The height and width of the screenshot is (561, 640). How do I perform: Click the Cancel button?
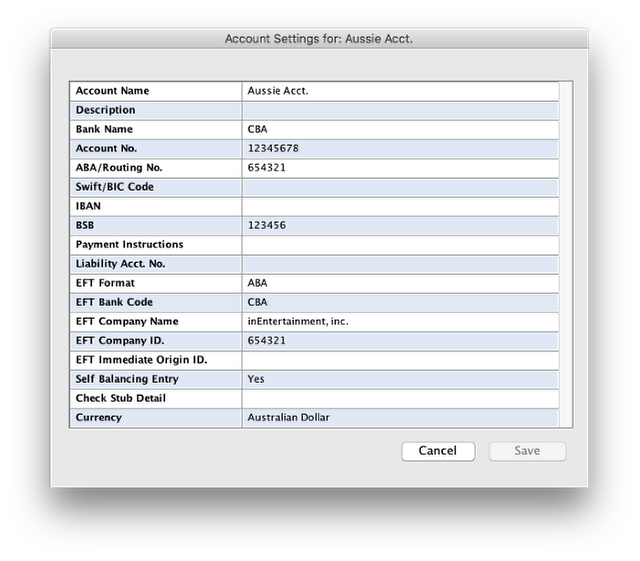pos(438,451)
